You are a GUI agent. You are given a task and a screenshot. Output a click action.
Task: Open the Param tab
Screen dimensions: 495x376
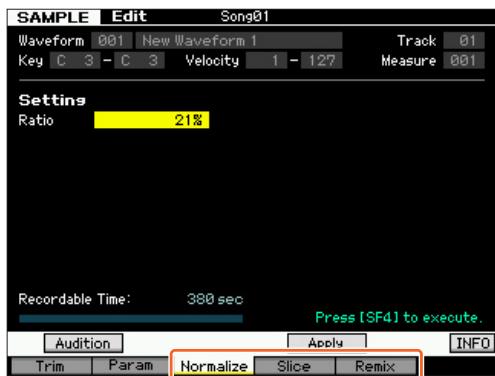131,366
